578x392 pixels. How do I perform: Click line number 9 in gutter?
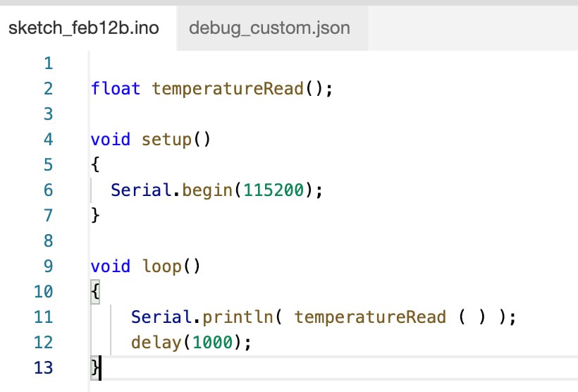tap(48, 267)
